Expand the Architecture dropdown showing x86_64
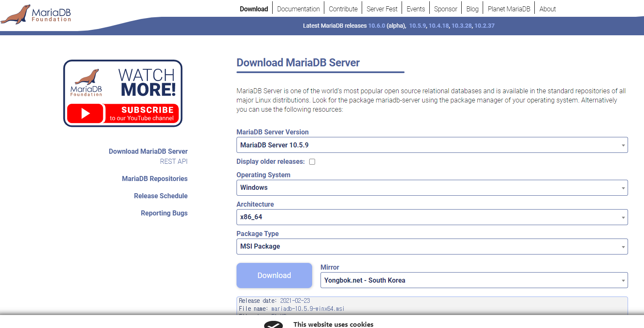The width and height of the screenshot is (644, 328). [x=432, y=217]
